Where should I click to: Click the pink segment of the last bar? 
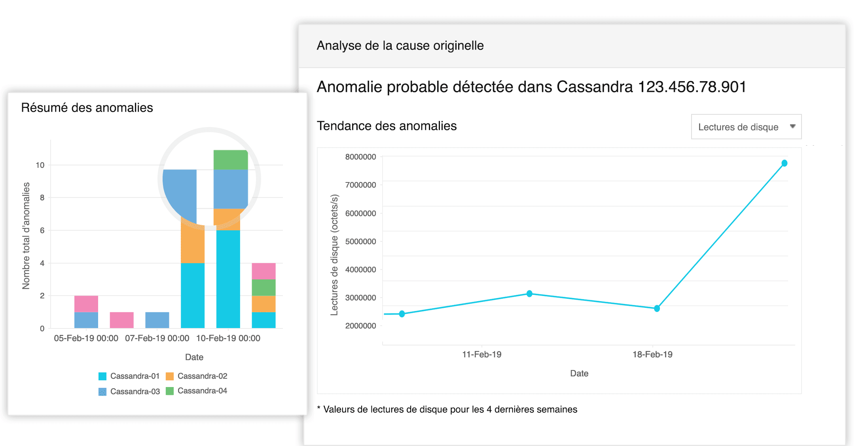[263, 271]
